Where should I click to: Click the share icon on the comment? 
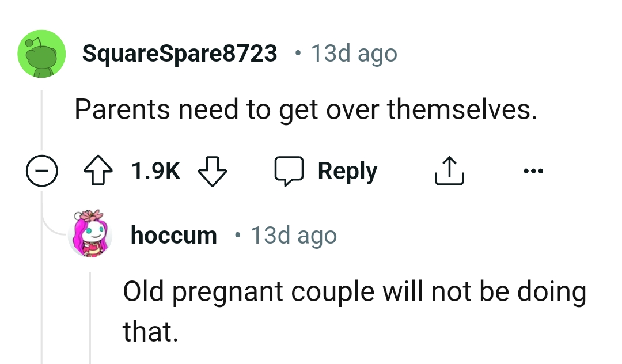[449, 170]
